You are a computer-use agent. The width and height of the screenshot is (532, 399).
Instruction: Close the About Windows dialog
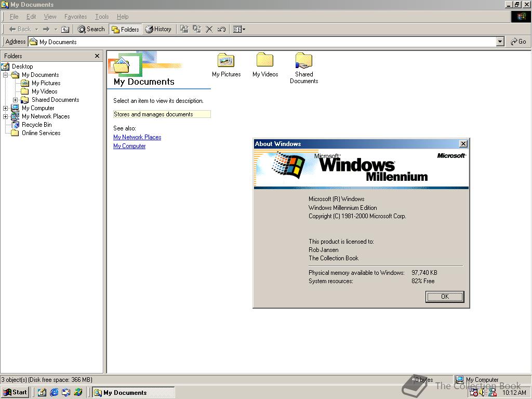(x=463, y=144)
